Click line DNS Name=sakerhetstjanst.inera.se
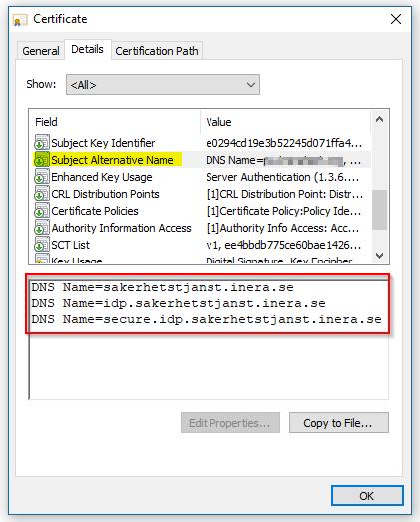 coord(163,287)
